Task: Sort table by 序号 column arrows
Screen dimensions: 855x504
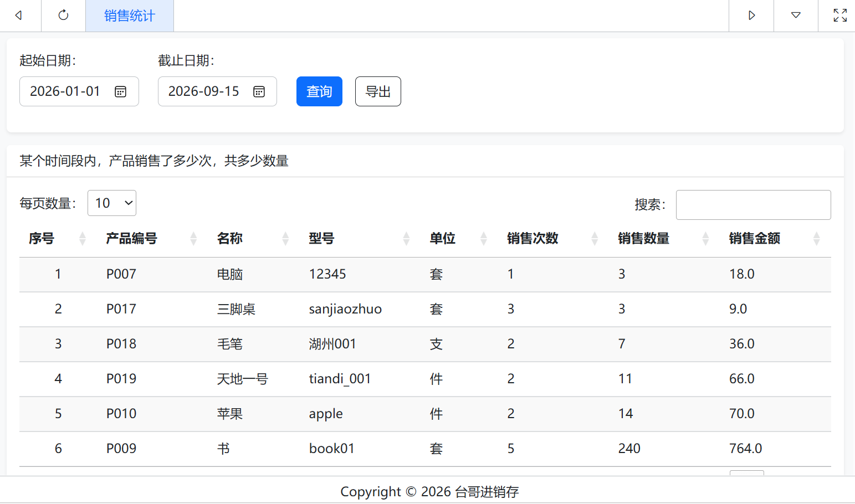Action: (83, 239)
